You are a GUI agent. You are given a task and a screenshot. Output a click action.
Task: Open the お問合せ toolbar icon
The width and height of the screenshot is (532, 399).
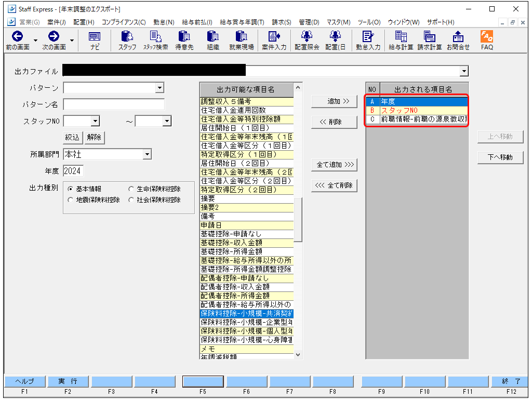pyautogui.click(x=458, y=36)
